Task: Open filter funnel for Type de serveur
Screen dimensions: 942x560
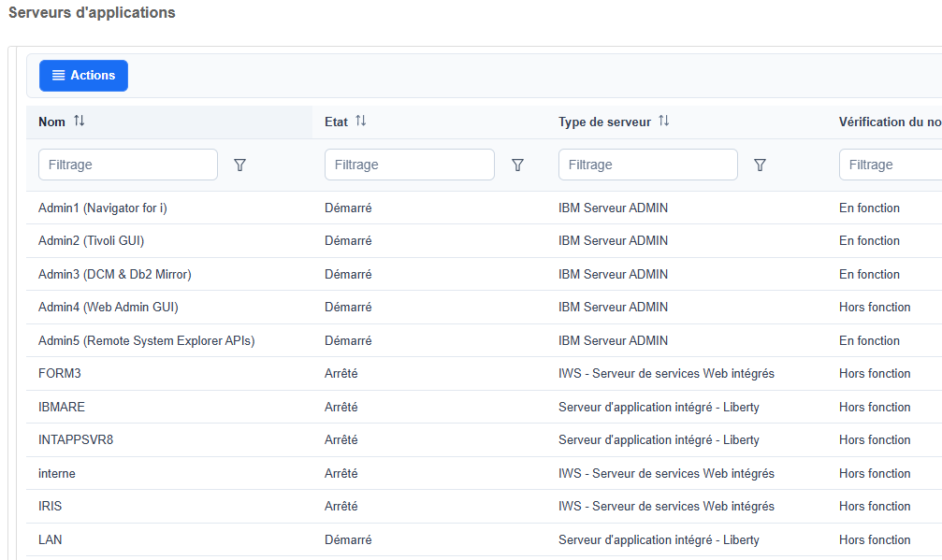Action: click(x=760, y=165)
